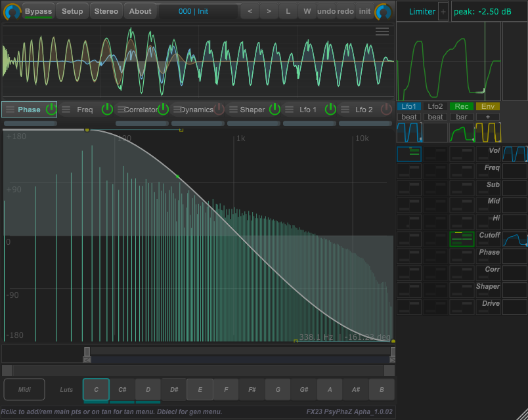This screenshot has width=528, height=420.
Task: Select the C# note key
Action: (x=122, y=390)
